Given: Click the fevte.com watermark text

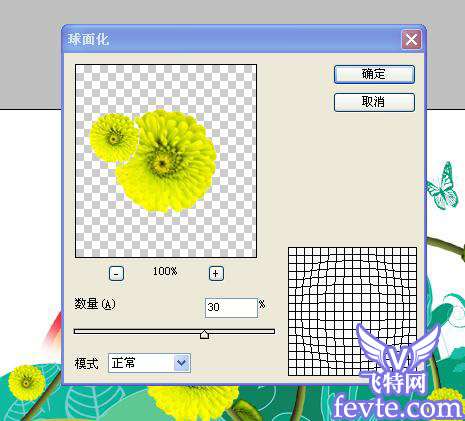Looking at the screenshot, I should point(399,407).
